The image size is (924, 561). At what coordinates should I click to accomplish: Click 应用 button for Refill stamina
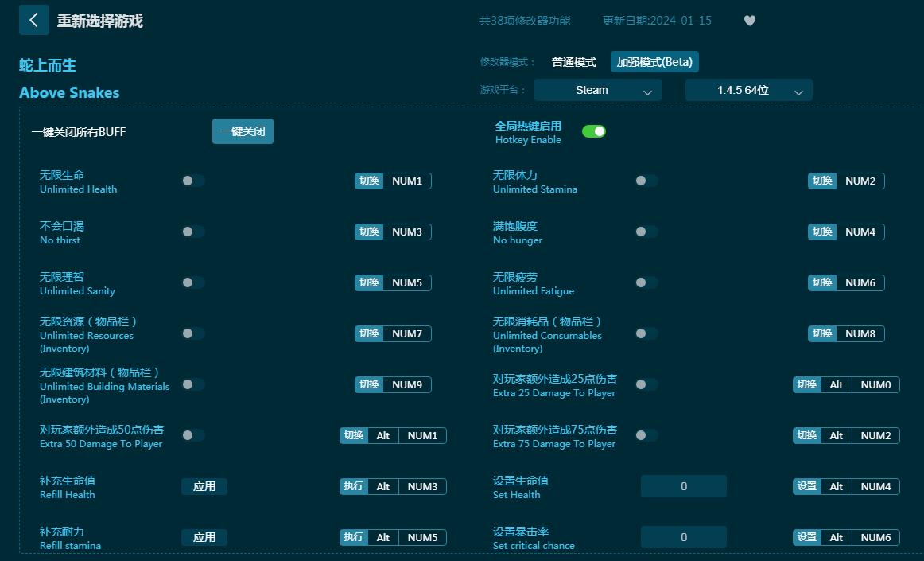click(x=204, y=537)
